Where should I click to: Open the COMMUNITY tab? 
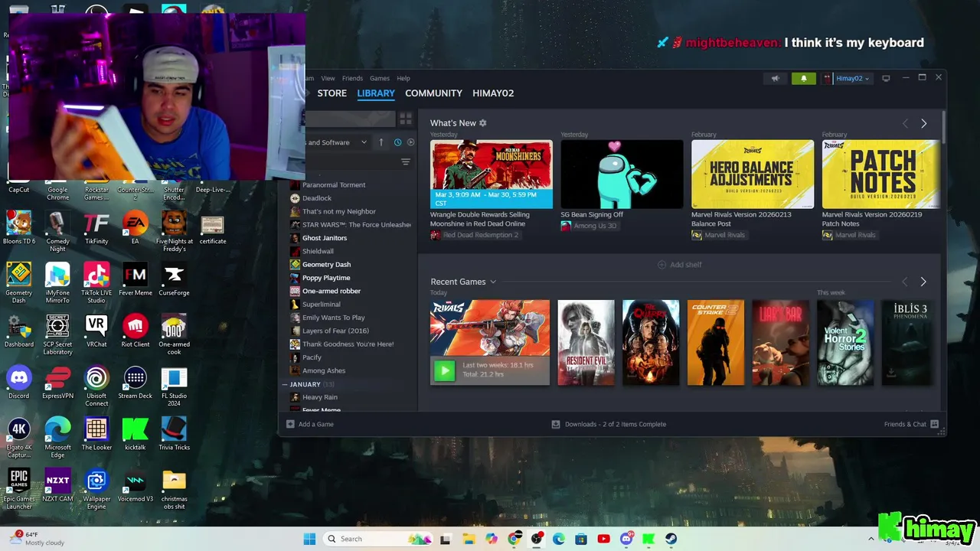click(433, 93)
